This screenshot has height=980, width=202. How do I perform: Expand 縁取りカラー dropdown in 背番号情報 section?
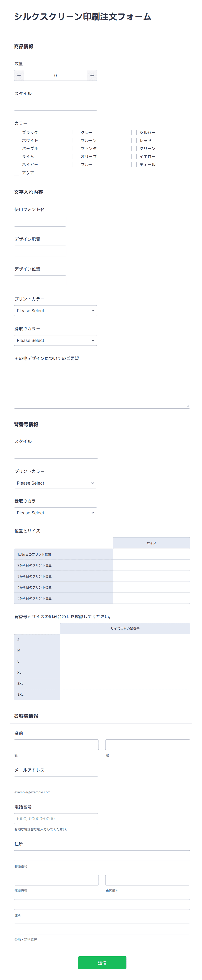coord(56,512)
